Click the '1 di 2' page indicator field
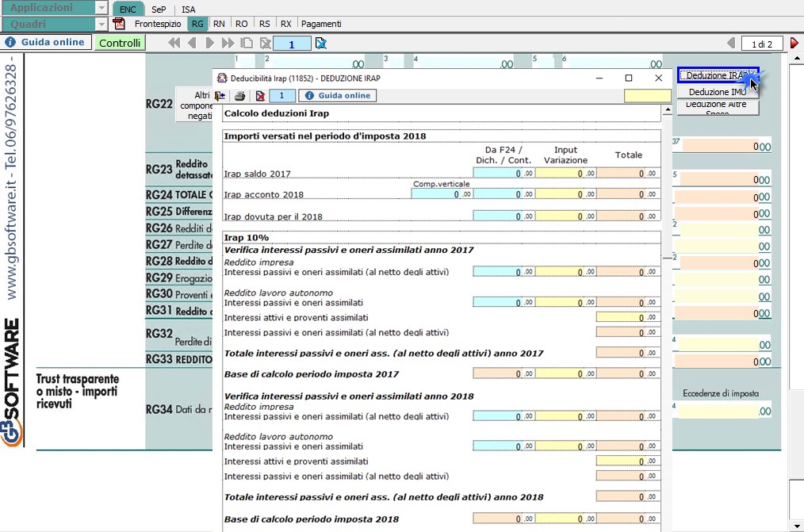Image resolution: width=804 pixels, height=532 pixels. 762,44
